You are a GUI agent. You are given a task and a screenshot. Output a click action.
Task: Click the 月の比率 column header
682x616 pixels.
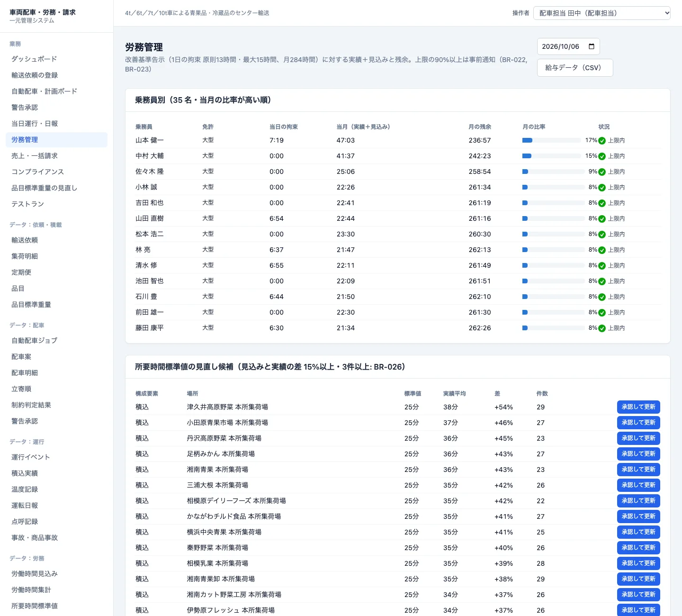pyautogui.click(x=534, y=127)
